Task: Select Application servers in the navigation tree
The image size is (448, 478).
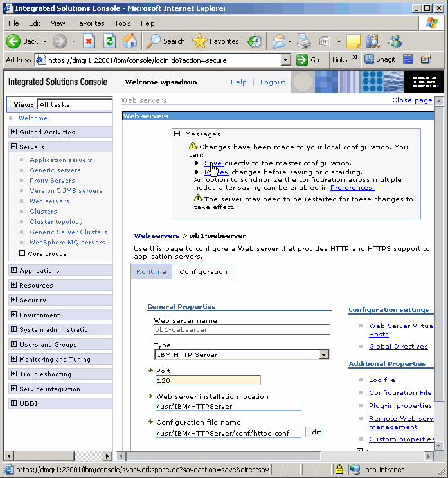Action: coord(60,160)
